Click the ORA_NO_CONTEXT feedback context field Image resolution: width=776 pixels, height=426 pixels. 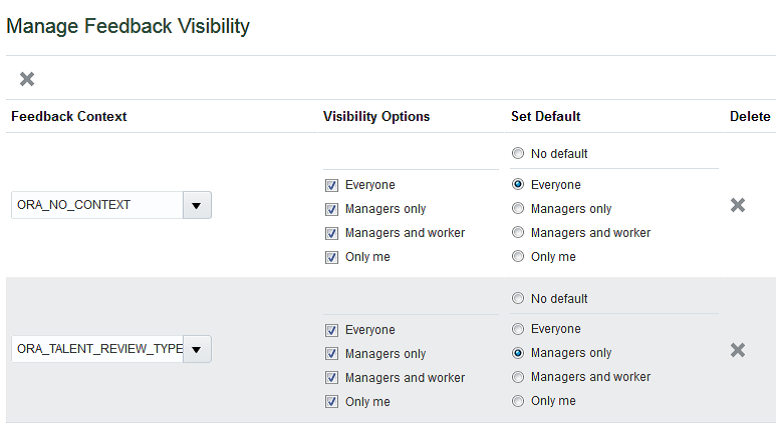pos(96,206)
